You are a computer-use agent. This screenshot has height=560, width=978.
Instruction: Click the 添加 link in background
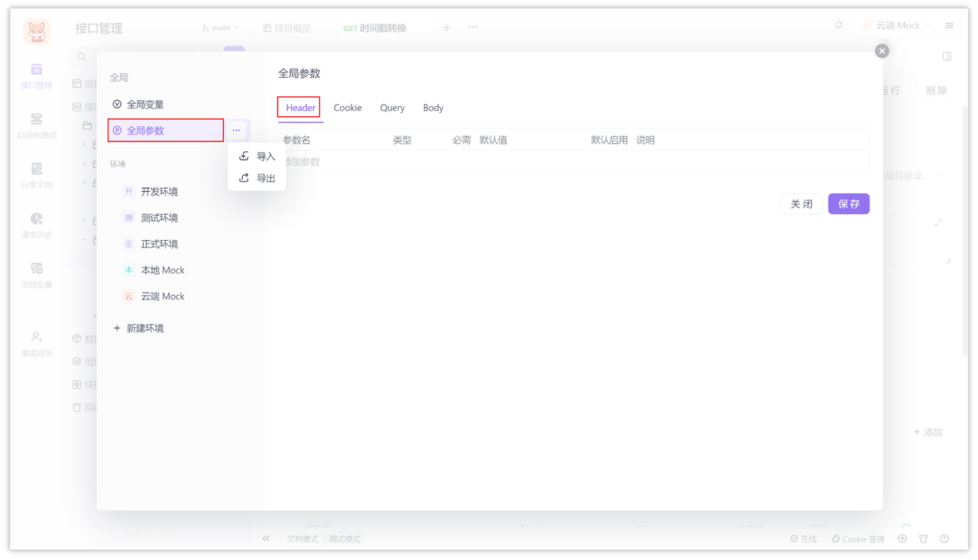928,432
